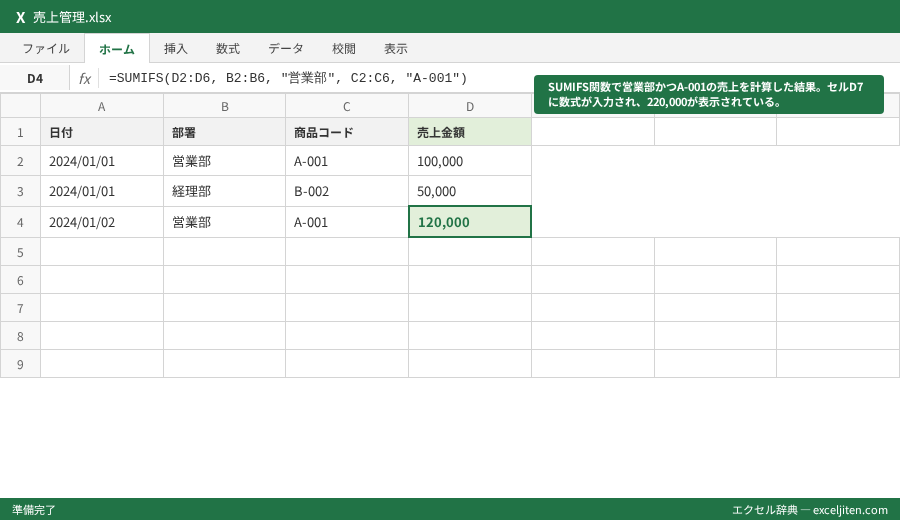Select row 2 header
The width and height of the screenshot is (900, 520).
(20, 161)
